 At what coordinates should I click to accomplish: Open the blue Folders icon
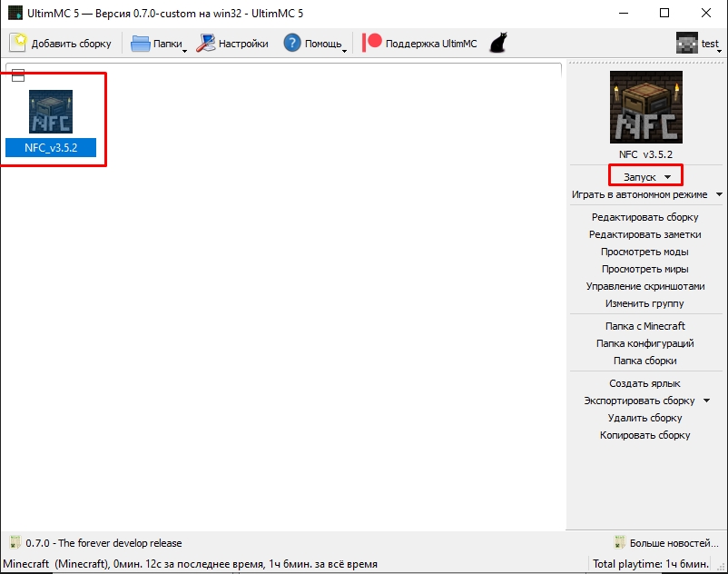click(x=140, y=44)
